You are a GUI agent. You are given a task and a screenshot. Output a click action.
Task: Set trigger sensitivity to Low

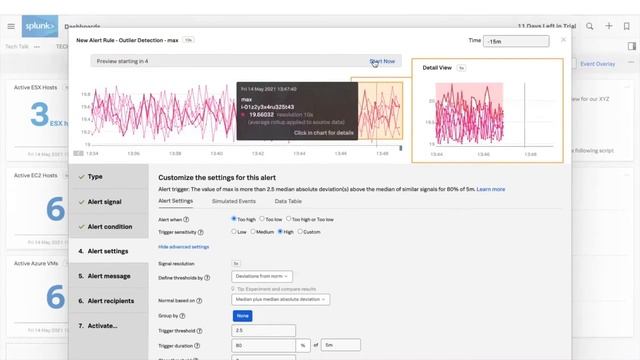234,231
